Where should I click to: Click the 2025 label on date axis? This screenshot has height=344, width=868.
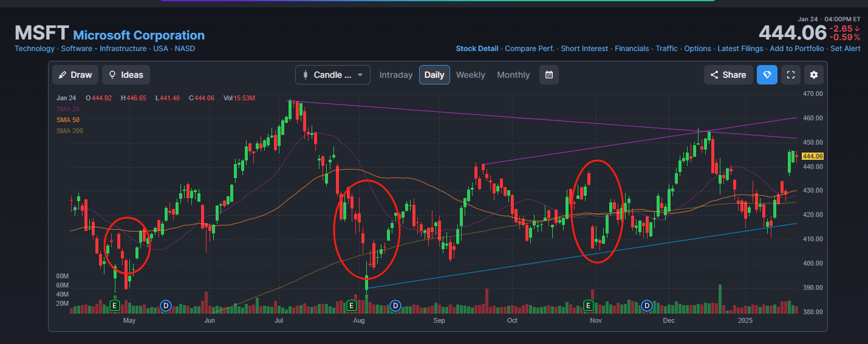point(745,320)
